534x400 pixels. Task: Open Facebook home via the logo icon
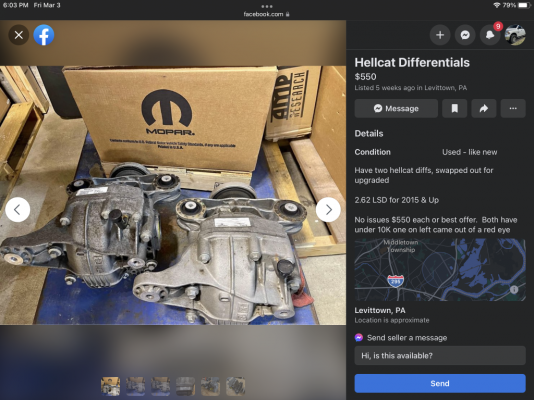[44, 35]
